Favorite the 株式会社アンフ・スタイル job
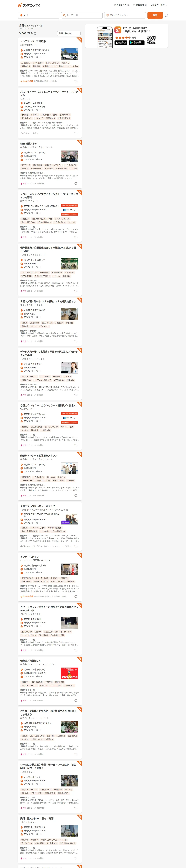 click(76, 395)
